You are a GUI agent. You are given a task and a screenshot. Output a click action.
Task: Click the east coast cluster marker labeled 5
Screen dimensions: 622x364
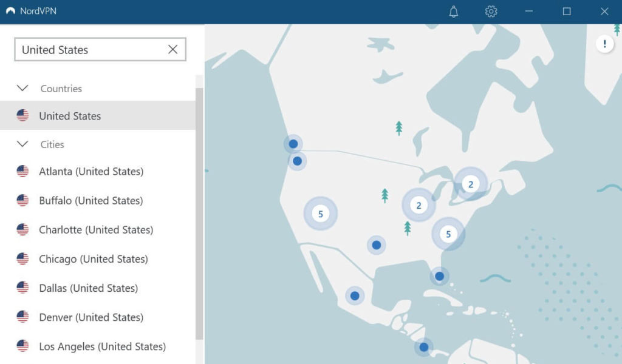click(448, 234)
